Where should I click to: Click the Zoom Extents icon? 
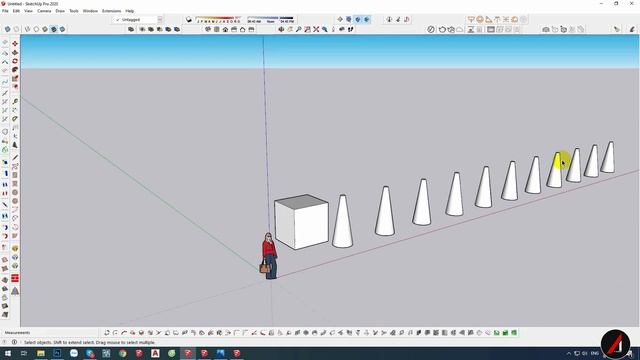coord(316,29)
